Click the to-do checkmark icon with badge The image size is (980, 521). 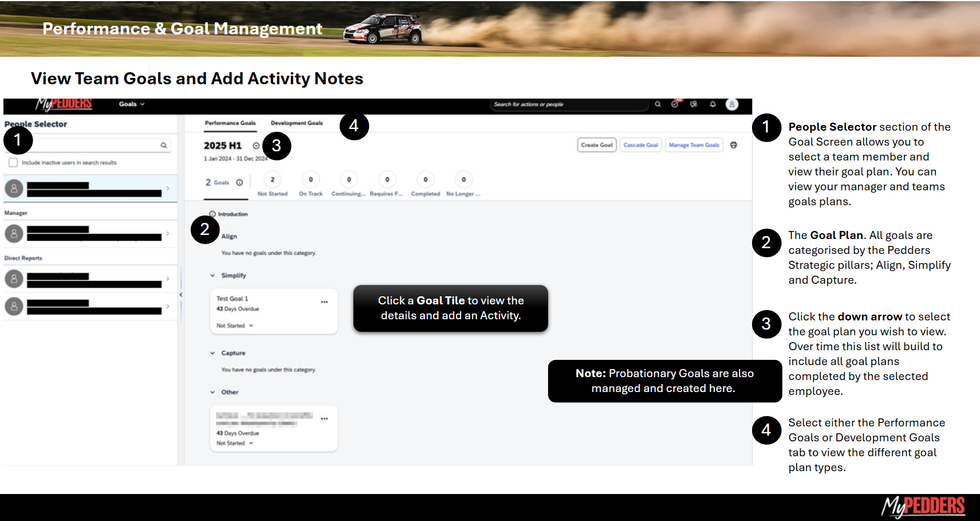click(x=675, y=104)
